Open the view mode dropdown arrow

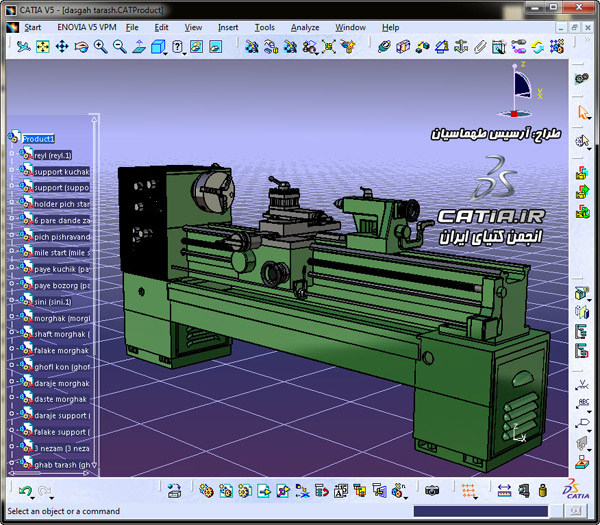point(184,54)
